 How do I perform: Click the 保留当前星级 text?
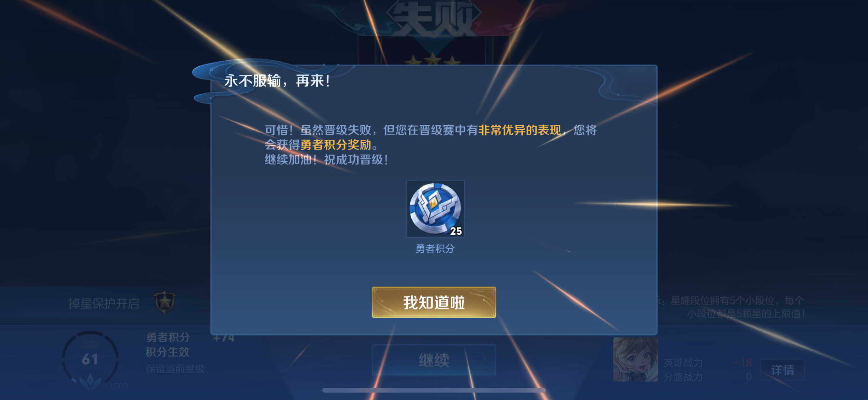click(175, 369)
